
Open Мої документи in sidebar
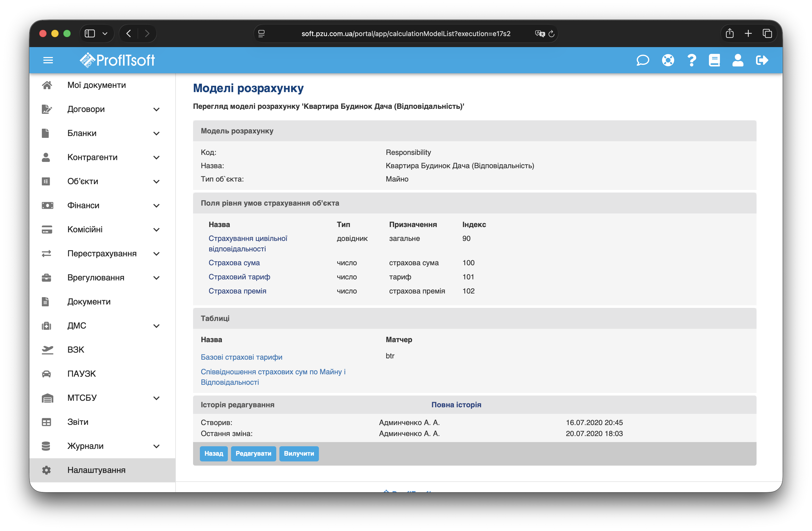[97, 85]
